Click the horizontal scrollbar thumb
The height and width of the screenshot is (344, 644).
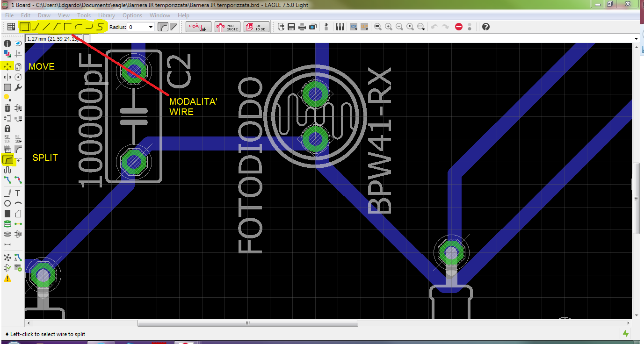248,323
